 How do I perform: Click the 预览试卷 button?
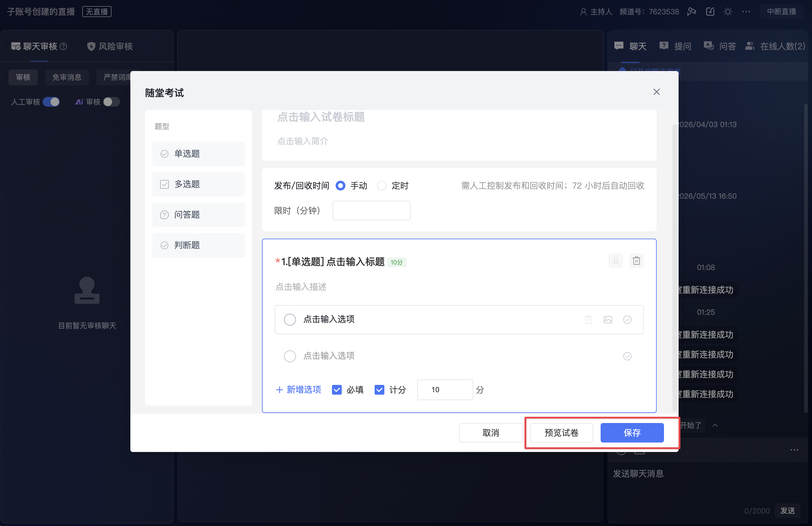pos(561,432)
